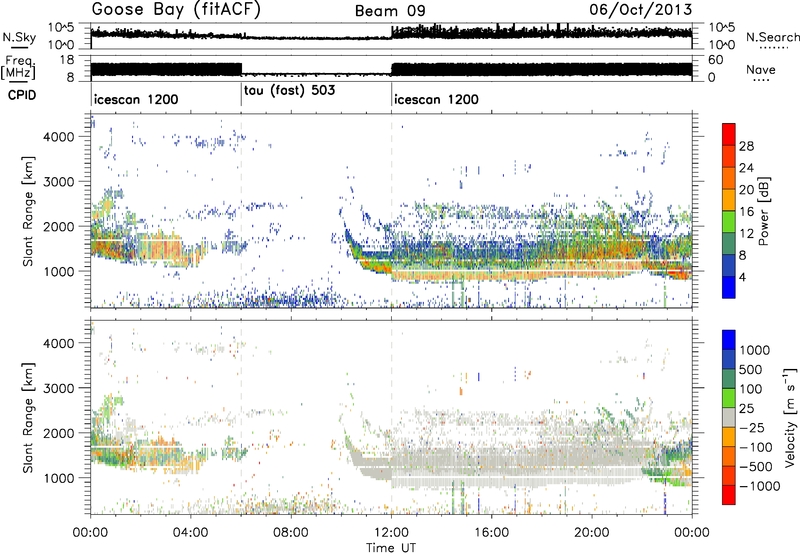Click the 08:00 time axis tick
Viewport: 800px width, 554px height.
pyautogui.click(x=291, y=532)
